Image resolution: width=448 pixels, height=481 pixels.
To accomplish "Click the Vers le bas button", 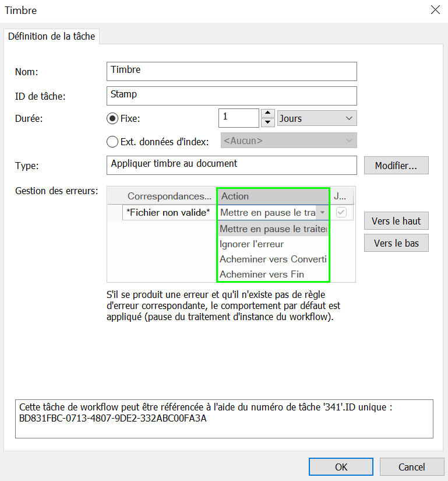I will 396,243.
